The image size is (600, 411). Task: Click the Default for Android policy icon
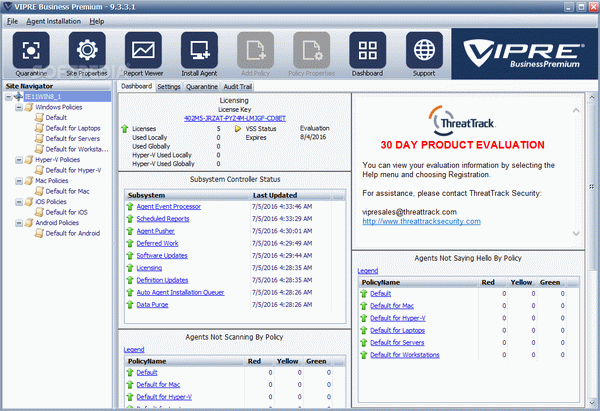[x=39, y=233]
